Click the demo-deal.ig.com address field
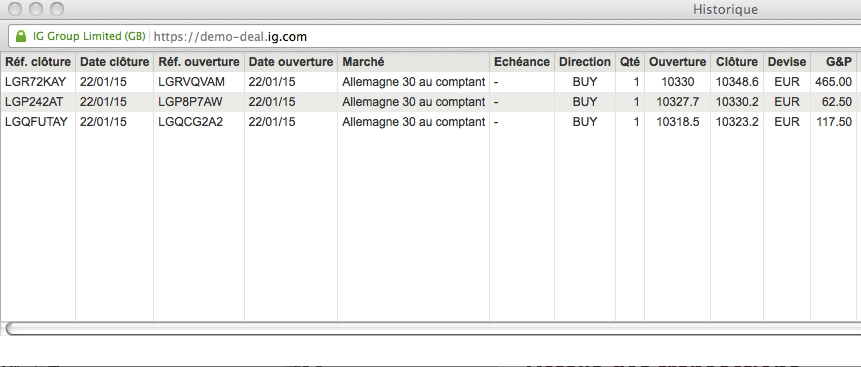This screenshot has width=861, height=367. tap(434, 36)
